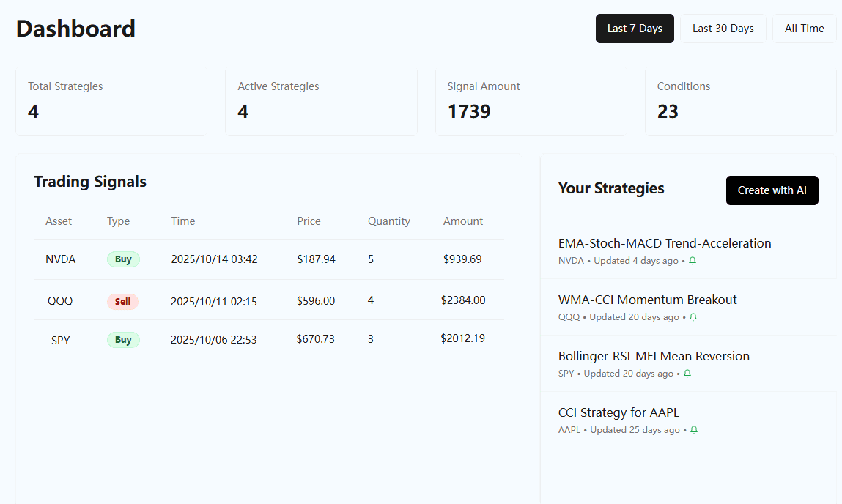This screenshot has height=504, width=842.
Task: Click the time 2025/10/14 03:42
Action: 214,259
